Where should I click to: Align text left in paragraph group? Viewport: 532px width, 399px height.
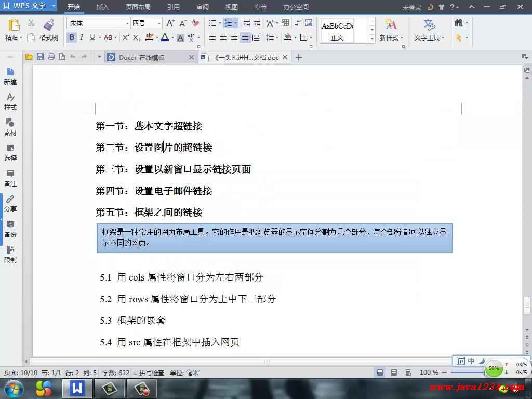coord(212,37)
